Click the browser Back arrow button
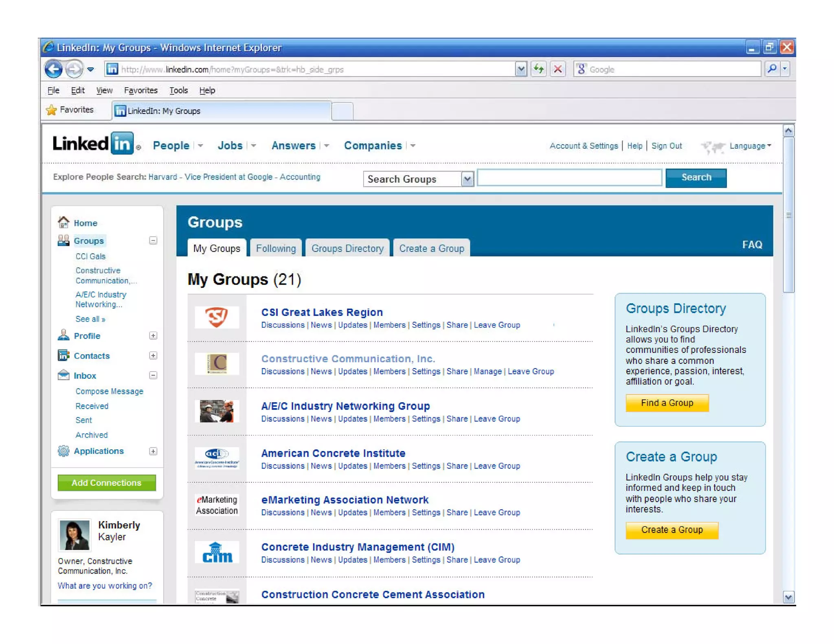The image size is (834, 644). point(53,69)
